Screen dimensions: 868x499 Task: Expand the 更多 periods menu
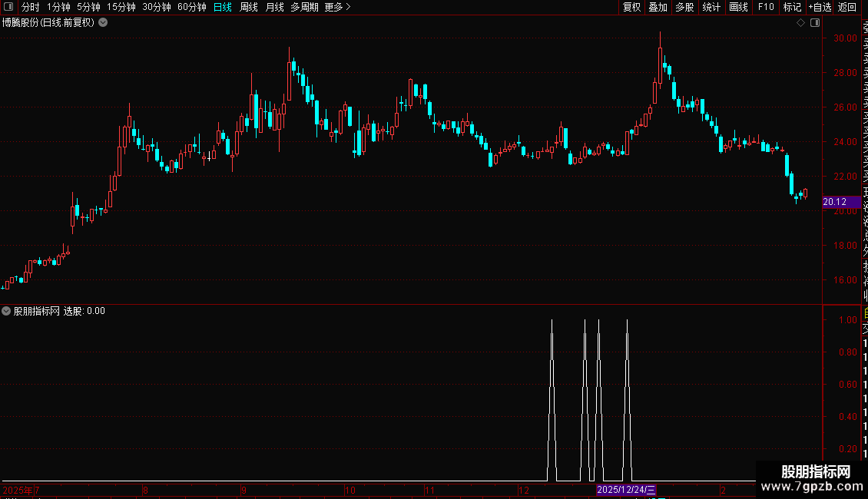click(x=338, y=7)
